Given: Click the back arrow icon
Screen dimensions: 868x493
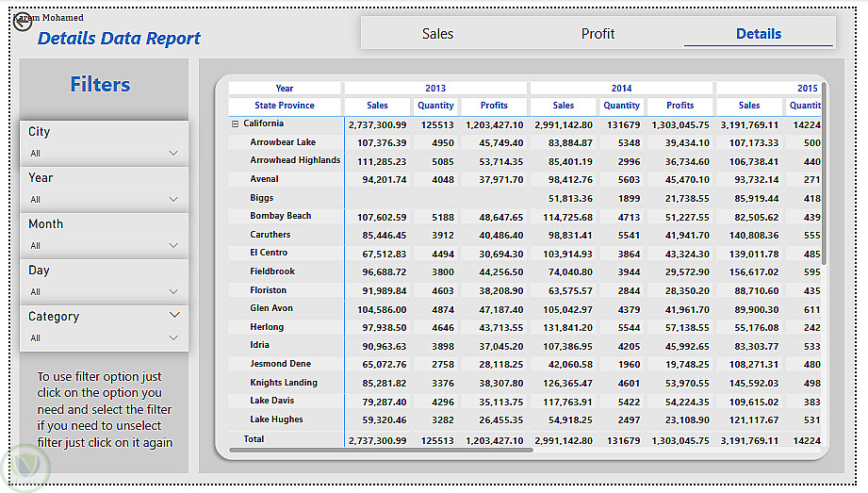Looking at the screenshot, I should (23, 22).
